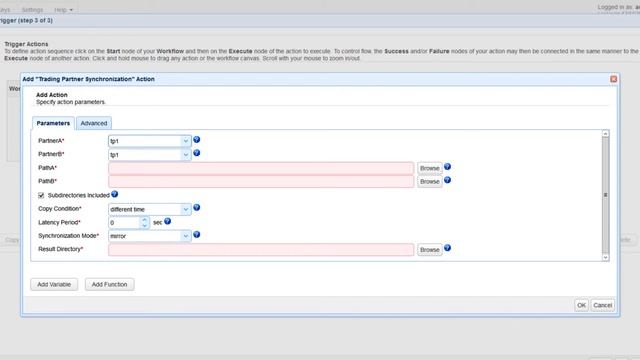The image size is (640, 360).
Task: Open the Help menu
Action: (x=63, y=10)
